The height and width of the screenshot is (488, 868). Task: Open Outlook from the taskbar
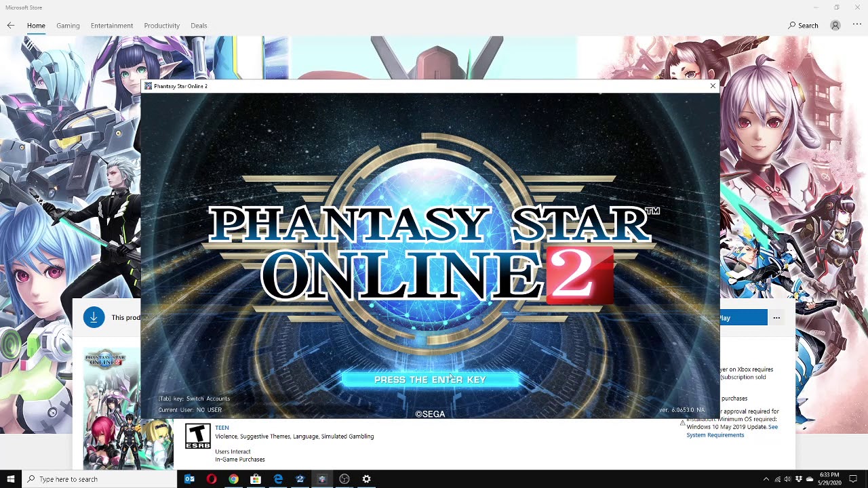tap(189, 479)
